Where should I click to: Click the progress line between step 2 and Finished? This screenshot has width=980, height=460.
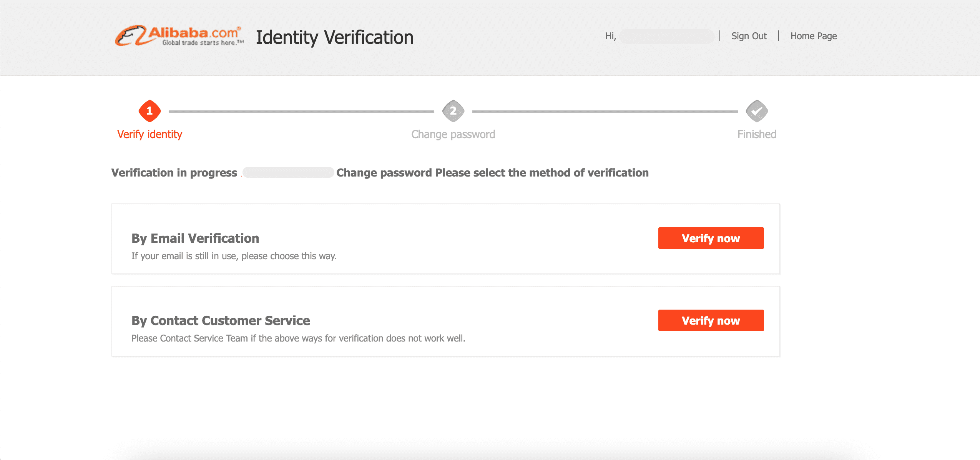click(x=605, y=112)
